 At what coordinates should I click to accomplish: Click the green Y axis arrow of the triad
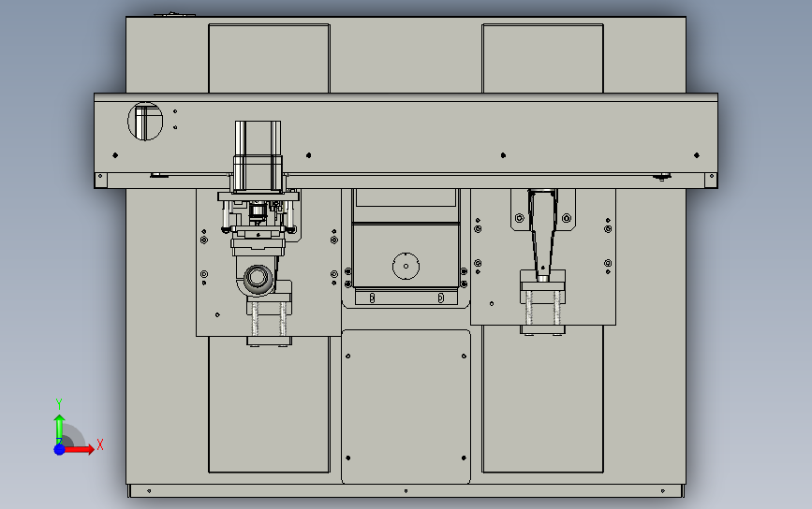coord(59,429)
